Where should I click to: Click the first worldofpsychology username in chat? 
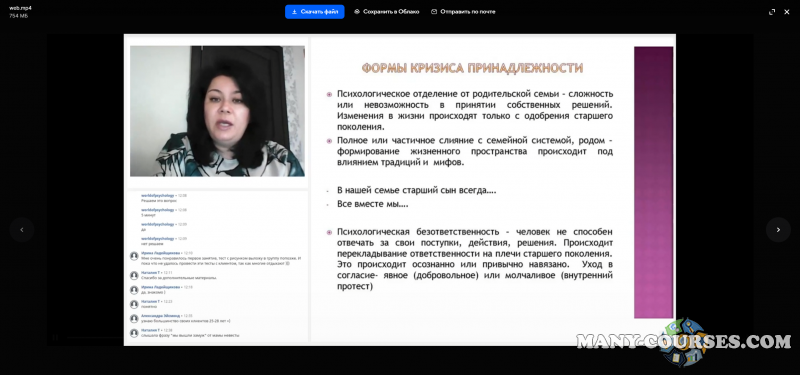(158, 195)
